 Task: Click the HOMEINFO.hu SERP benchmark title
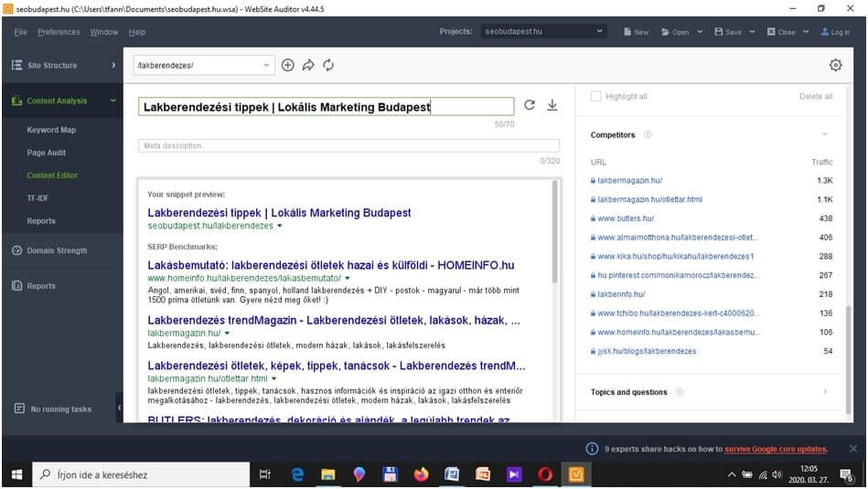[331, 265]
